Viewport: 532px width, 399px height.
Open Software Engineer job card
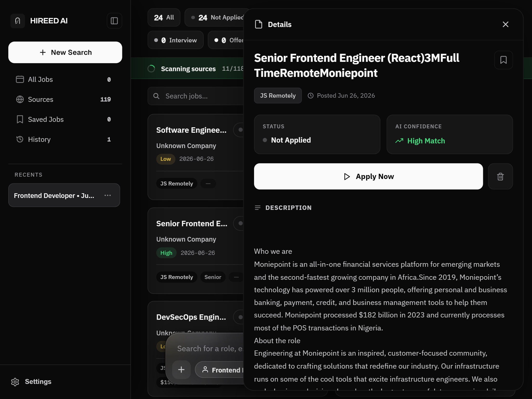pyautogui.click(x=196, y=157)
